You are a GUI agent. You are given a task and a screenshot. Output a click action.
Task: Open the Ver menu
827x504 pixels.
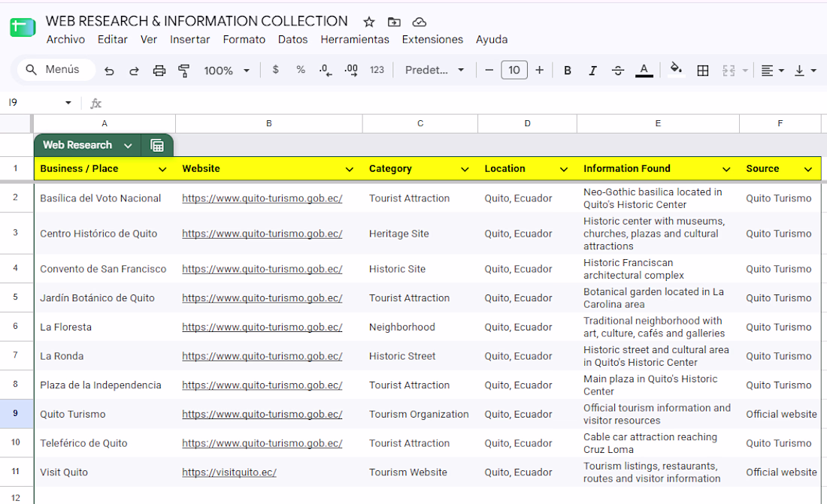[149, 40]
